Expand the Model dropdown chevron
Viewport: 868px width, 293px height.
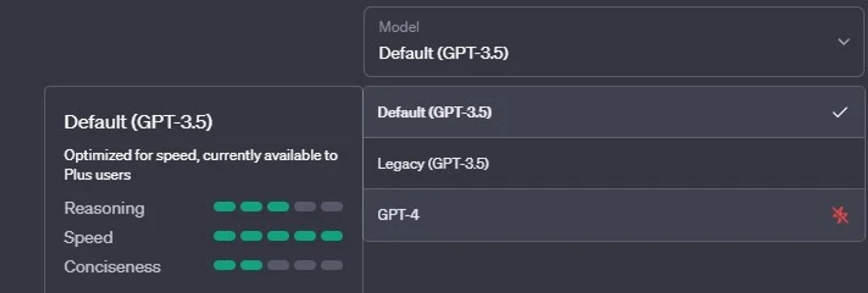[x=844, y=42]
